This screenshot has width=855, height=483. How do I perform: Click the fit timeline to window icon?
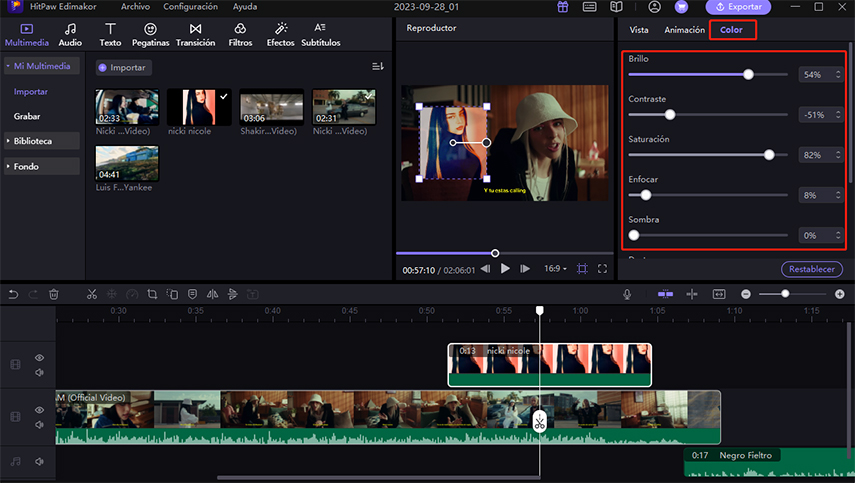[x=719, y=294]
